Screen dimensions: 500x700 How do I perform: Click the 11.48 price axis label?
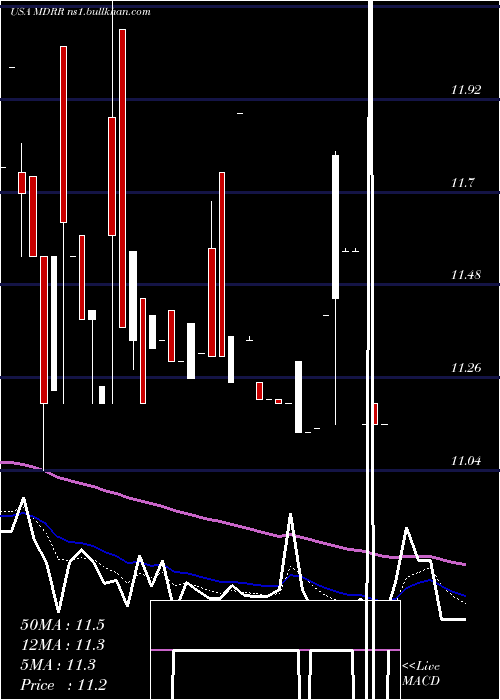[x=466, y=275]
